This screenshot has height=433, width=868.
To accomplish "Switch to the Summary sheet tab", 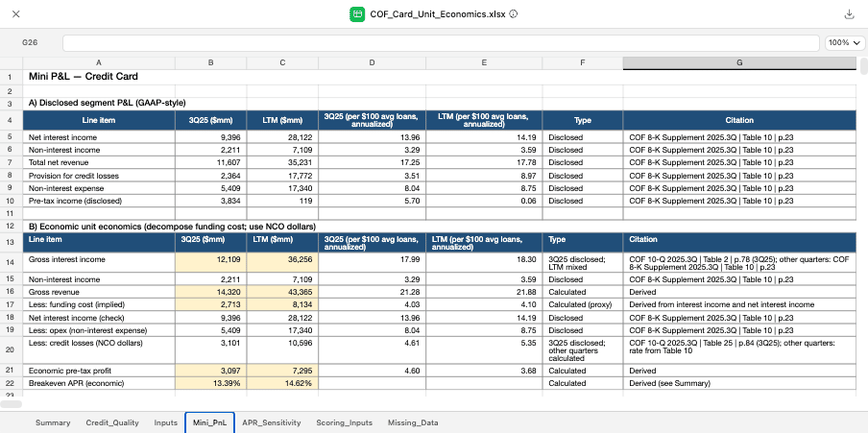I will (x=53, y=422).
